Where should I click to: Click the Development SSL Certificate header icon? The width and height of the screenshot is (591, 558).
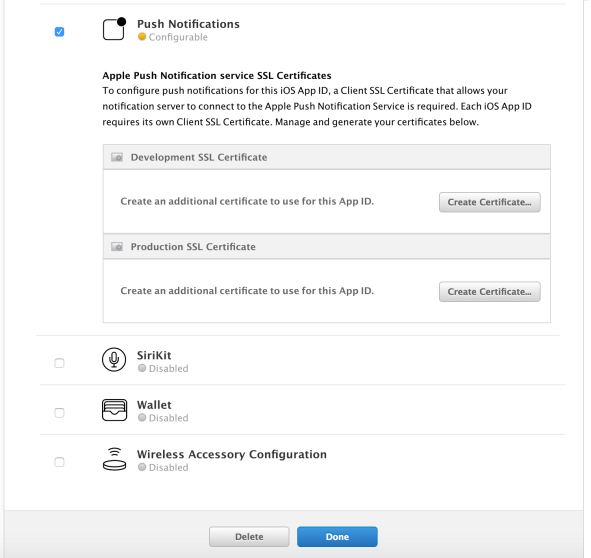(x=117, y=157)
